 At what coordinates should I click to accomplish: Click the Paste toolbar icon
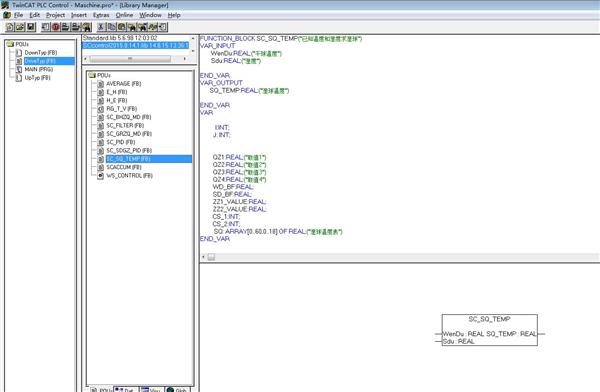122,27
